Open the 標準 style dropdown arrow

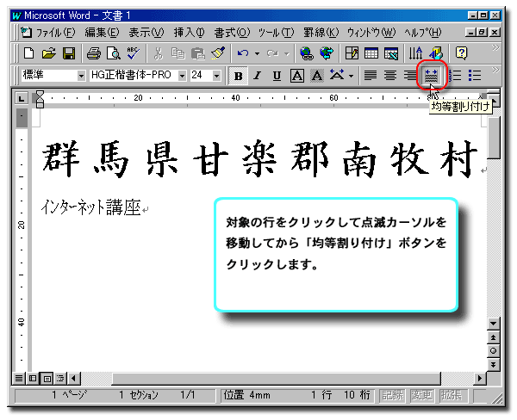click(x=81, y=76)
